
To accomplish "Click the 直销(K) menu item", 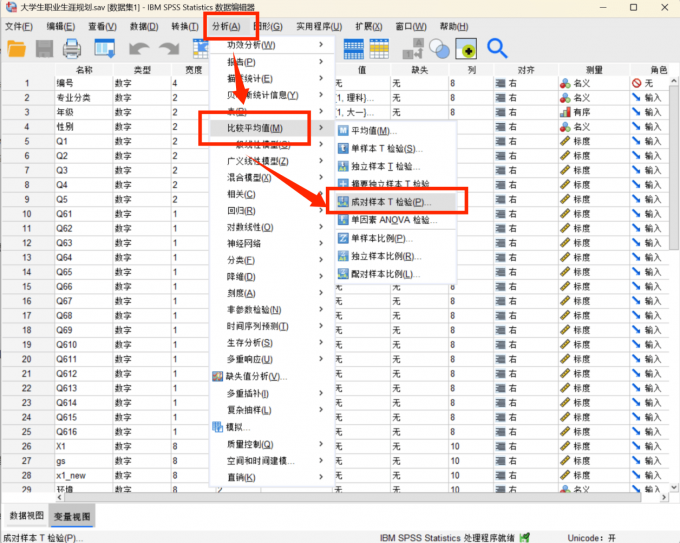I will coord(272,477).
